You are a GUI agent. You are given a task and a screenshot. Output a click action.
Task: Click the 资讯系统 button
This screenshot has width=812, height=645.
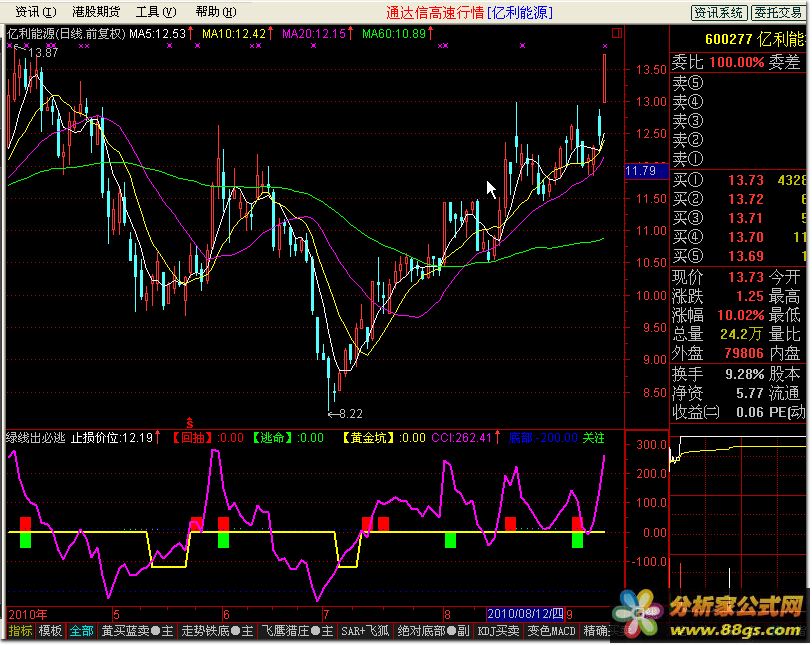click(719, 12)
